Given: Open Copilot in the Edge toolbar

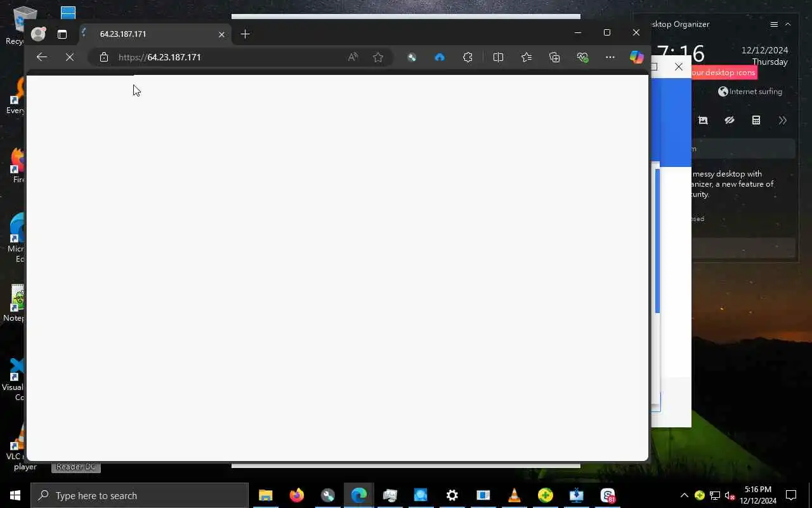Looking at the screenshot, I should click(636, 57).
